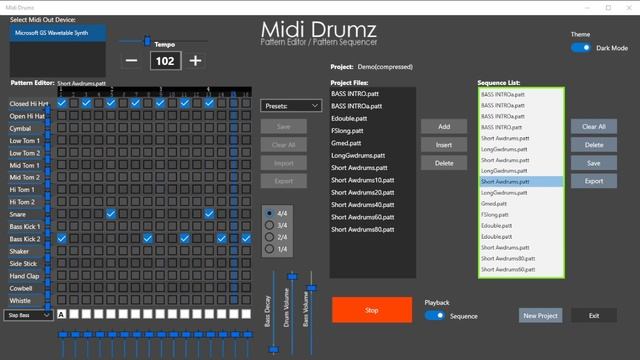The width and height of the screenshot is (640, 360).
Task: Select Gmed.patt in Sequence List
Action: pyautogui.click(x=521, y=203)
